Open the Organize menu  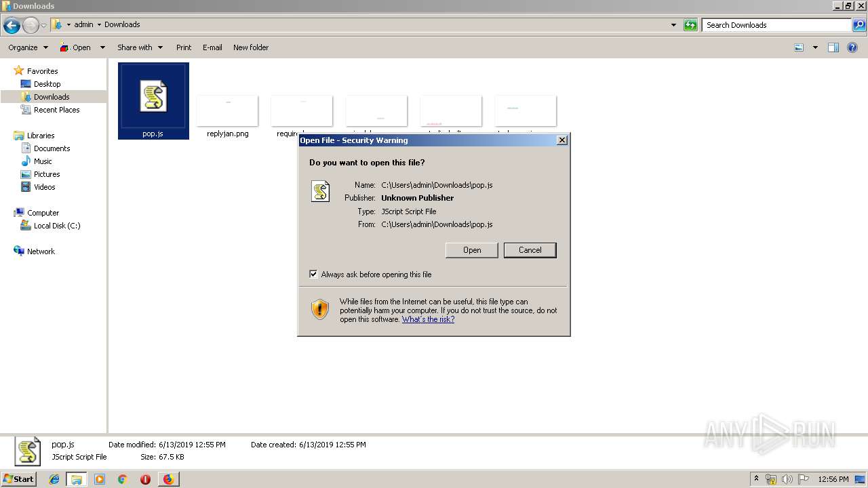pos(28,47)
